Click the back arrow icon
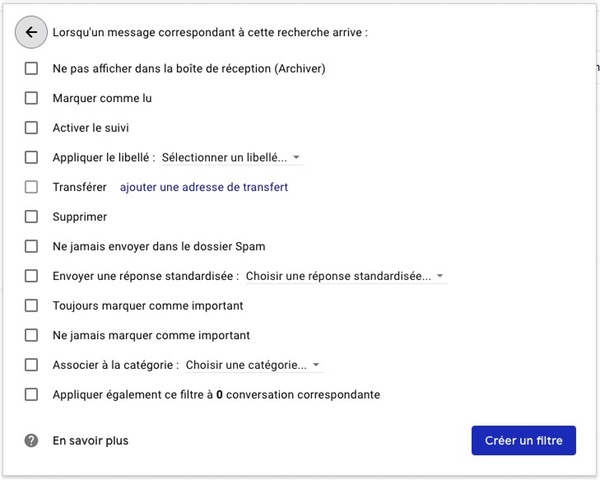The image size is (600, 480). (x=31, y=32)
